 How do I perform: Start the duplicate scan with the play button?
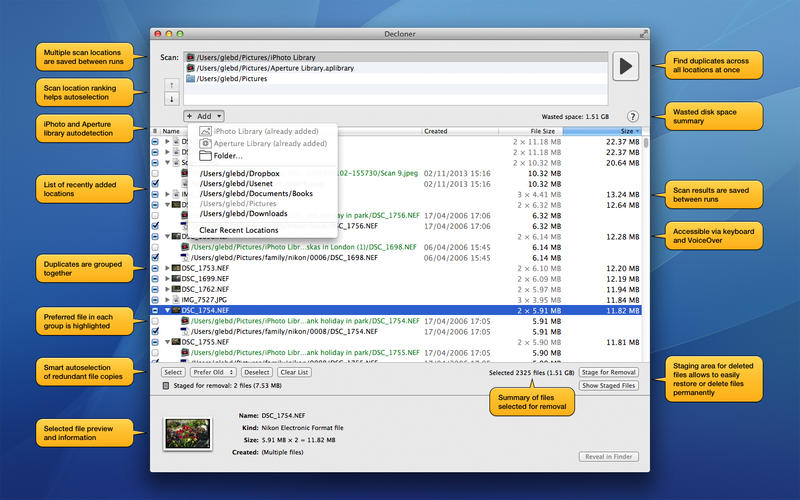pyautogui.click(x=627, y=67)
